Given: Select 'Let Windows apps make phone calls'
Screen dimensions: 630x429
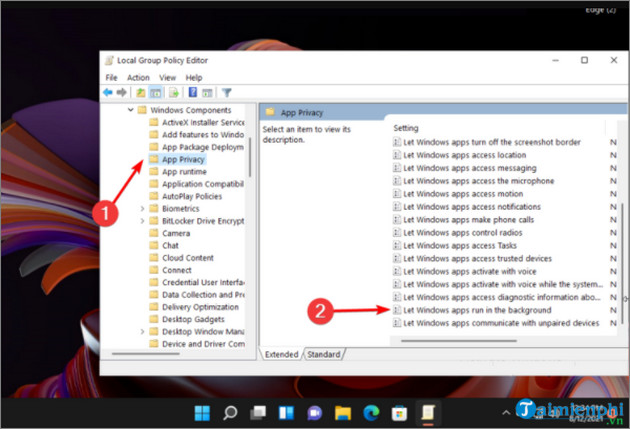Looking at the screenshot, I should [468, 220].
